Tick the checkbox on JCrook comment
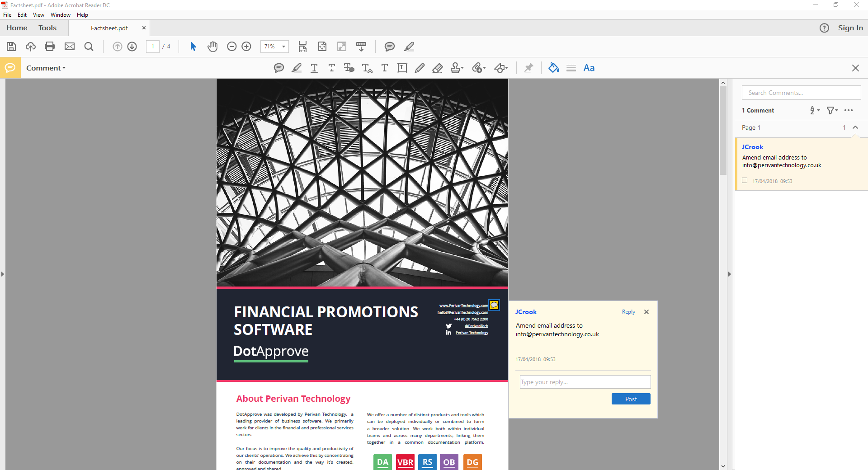The height and width of the screenshot is (470, 868). click(745, 180)
